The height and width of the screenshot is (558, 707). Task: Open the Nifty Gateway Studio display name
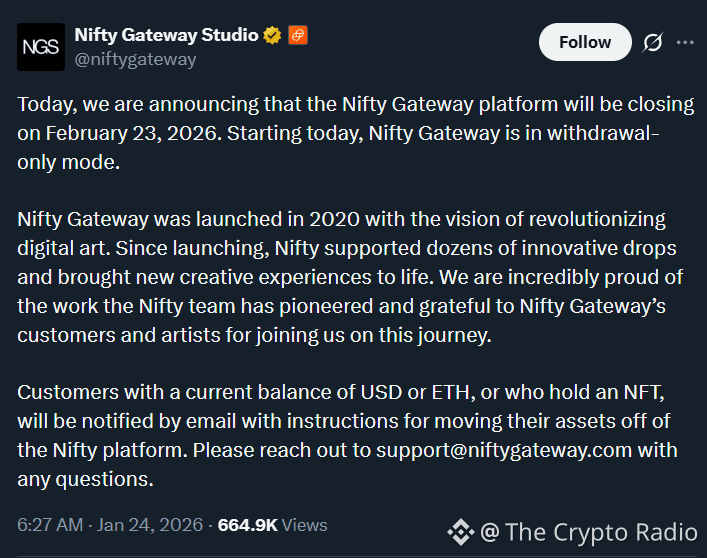tap(167, 35)
